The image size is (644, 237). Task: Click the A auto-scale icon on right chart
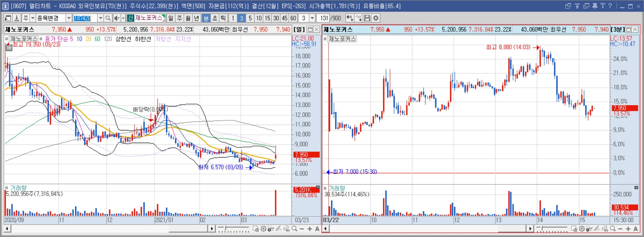pyautogui.click(x=635, y=229)
